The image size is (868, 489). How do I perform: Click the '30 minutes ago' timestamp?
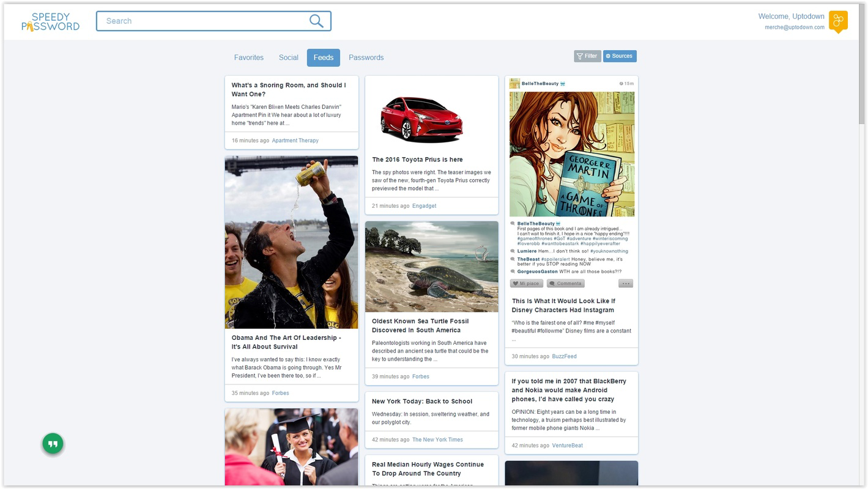tap(530, 356)
